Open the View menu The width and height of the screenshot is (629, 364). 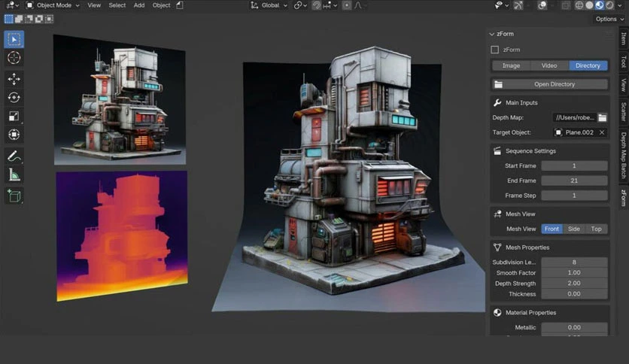(x=94, y=5)
